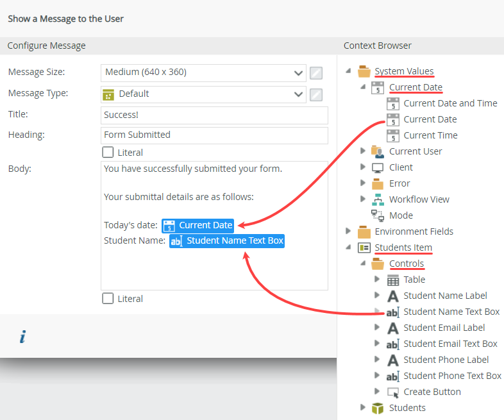Collapse the Current Date parent node
Viewport: 504px width, 420px height.
(x=363, y=87)
